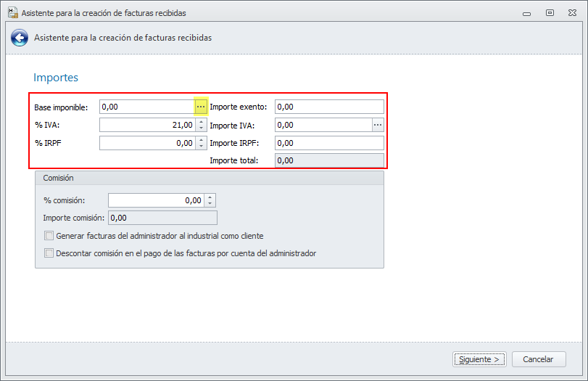Viewport: 588px width, 381px height.
Task: Focus the Importe IRPF field
Action: point(329,143)
